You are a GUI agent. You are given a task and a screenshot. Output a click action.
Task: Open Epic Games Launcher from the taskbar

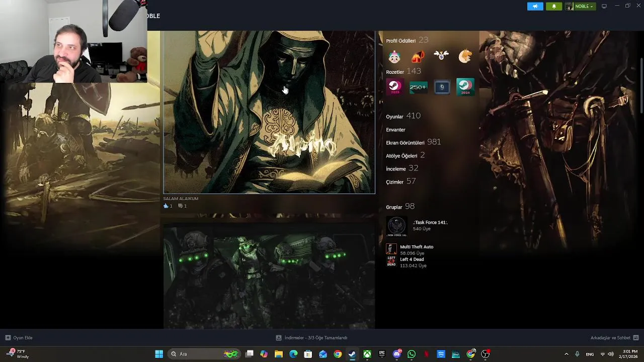coord(382,354)
